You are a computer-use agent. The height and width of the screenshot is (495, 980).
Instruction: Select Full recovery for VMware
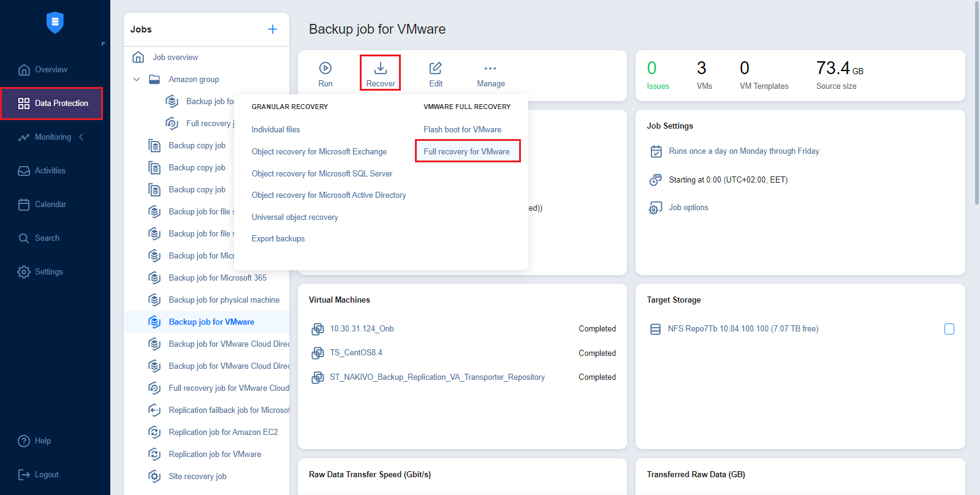[466, 152]
